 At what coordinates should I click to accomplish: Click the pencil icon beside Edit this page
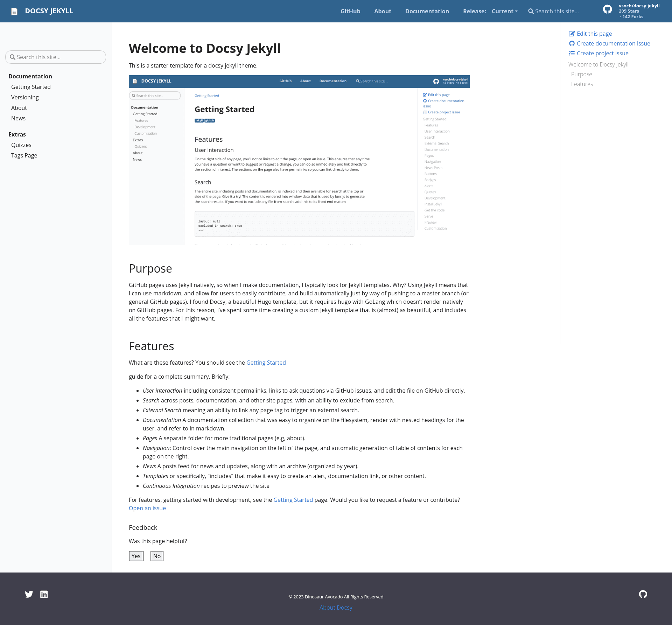[x=572, y=34]
